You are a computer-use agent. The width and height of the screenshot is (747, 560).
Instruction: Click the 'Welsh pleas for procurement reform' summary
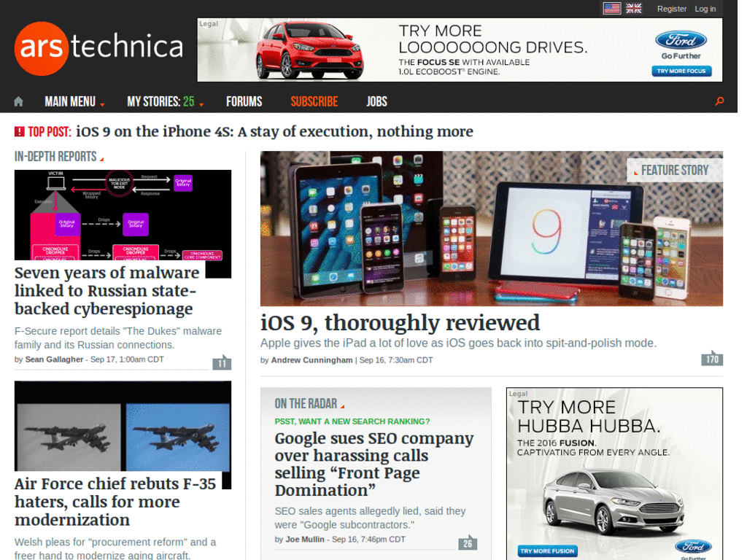click(x=115, y=548)
